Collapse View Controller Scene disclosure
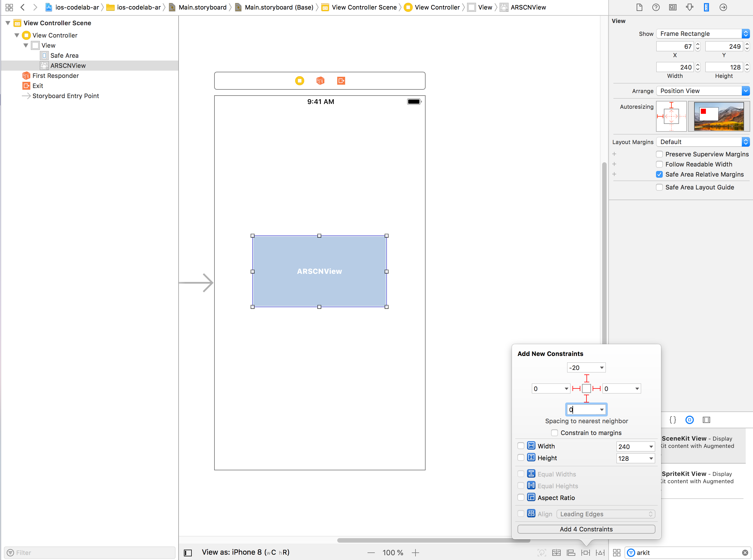The width and height of the screenshot is (753, 560). tap(8, 23)
